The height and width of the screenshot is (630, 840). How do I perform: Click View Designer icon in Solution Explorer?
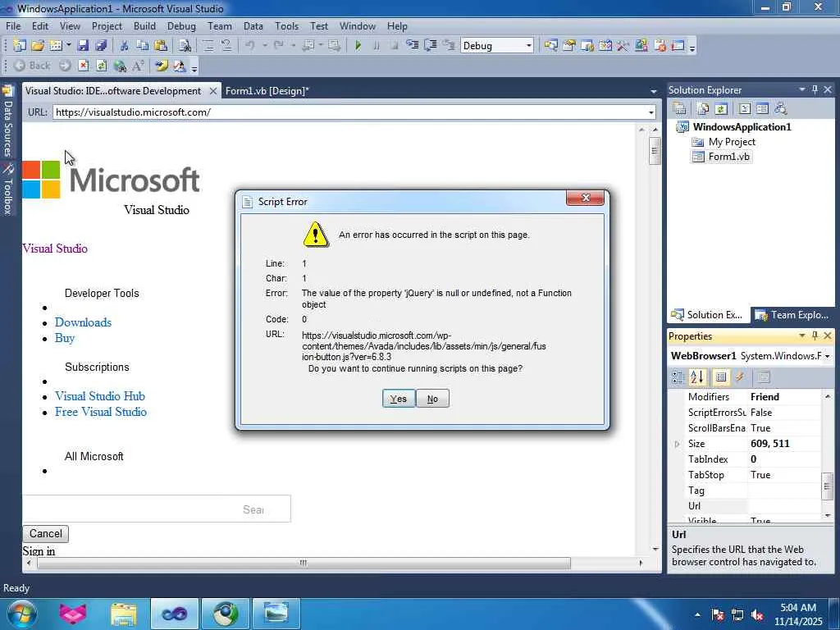pyautogui.click(x=762, y=109)
